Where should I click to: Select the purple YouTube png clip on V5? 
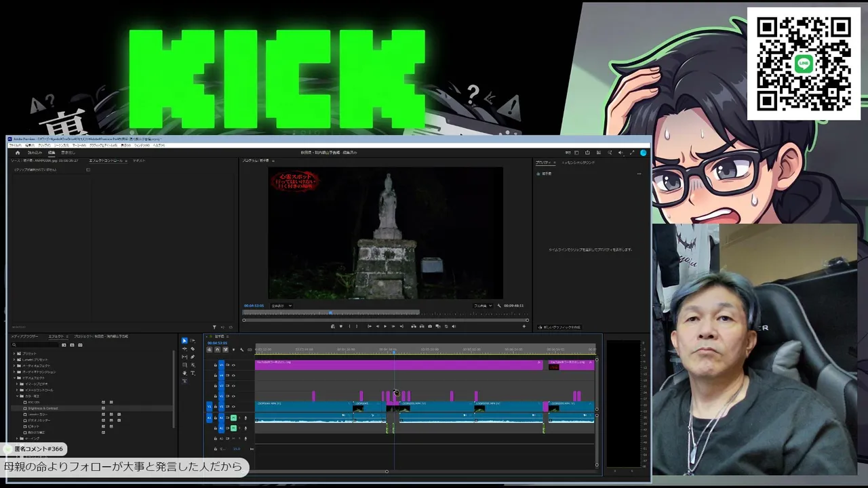pyautogui.click(x=399, y=365)
